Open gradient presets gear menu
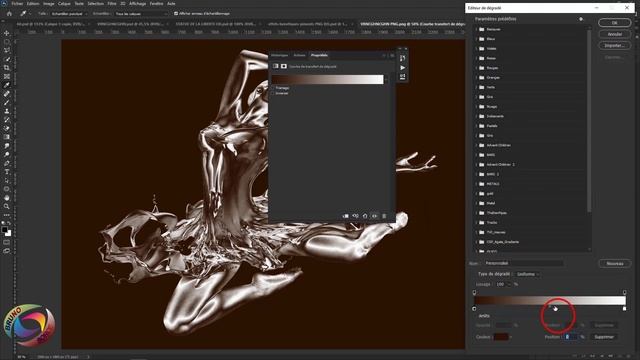 (581, 19)
